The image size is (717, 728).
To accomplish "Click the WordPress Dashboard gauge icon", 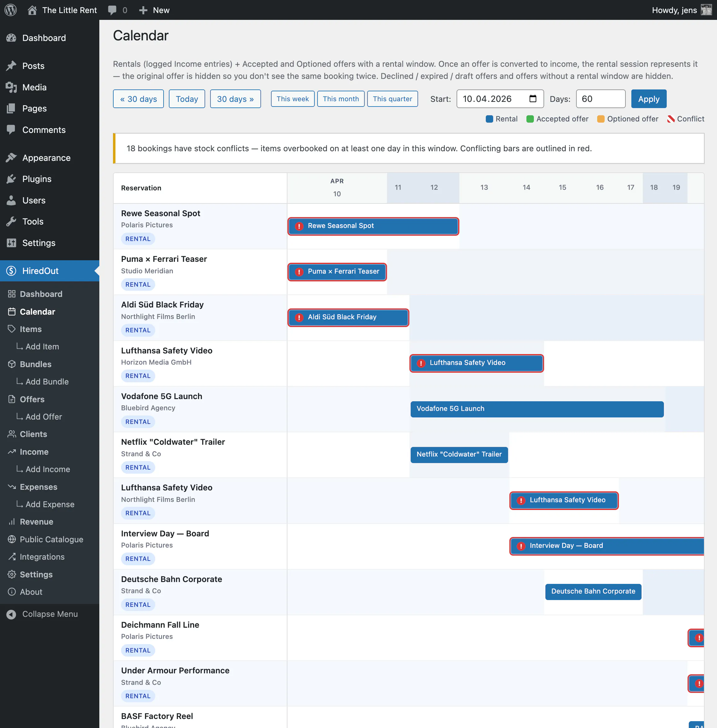I will (x=11, y=38).
